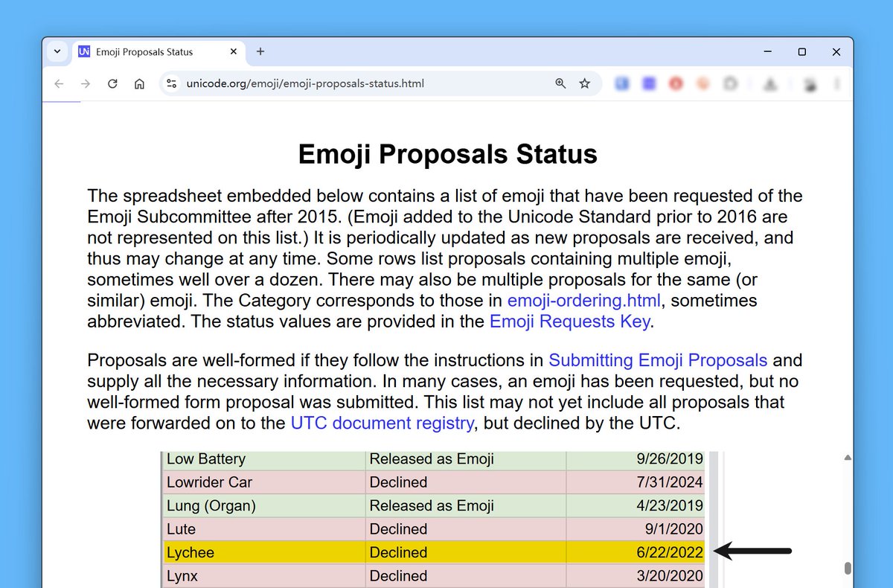Click the page scrollbar up arrow

click(847, 458)
